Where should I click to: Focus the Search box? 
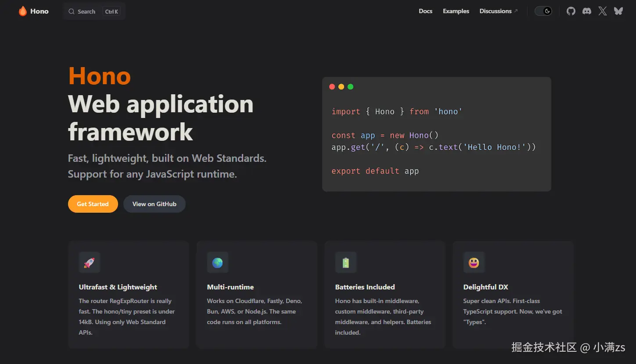(94, 11)
